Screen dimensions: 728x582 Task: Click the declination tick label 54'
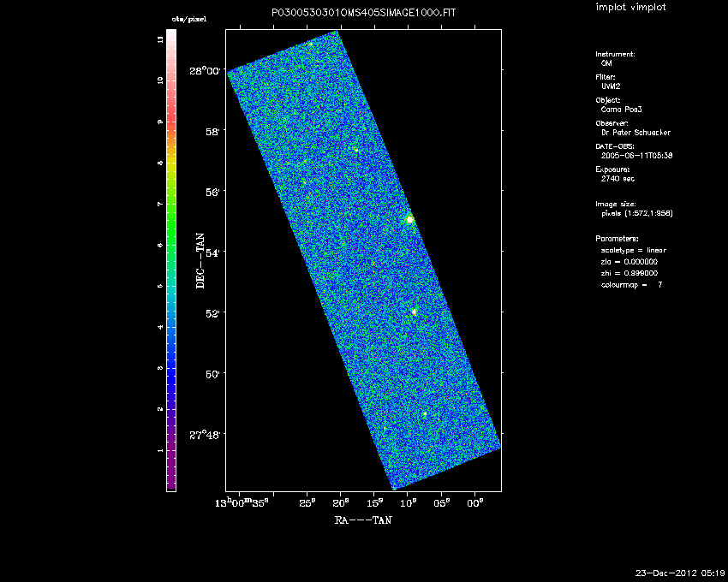pos(213,253)
